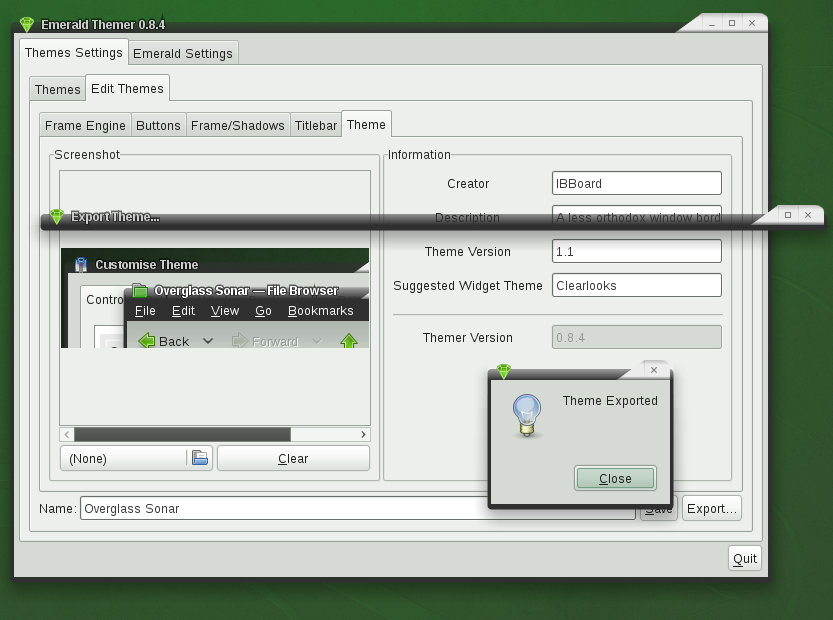Close the Emerald Themer main window

752,23
